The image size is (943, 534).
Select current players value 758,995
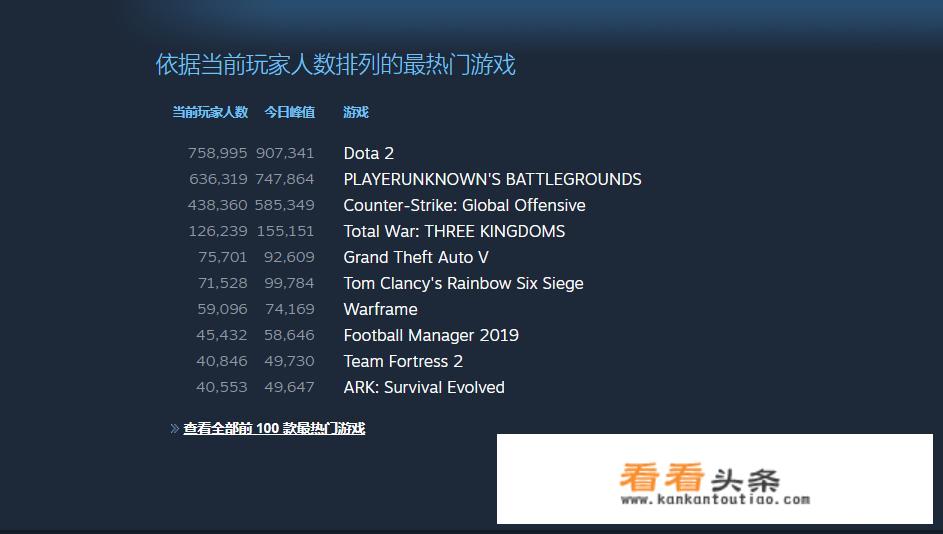[217, 153]
